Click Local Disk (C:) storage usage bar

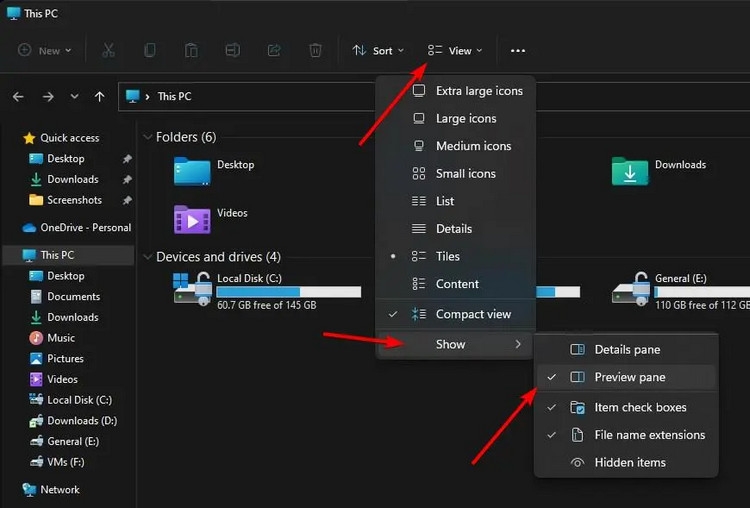289,292
